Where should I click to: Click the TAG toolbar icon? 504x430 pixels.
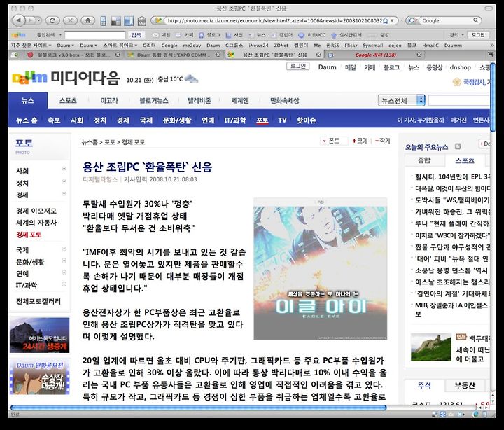point(141,21)
